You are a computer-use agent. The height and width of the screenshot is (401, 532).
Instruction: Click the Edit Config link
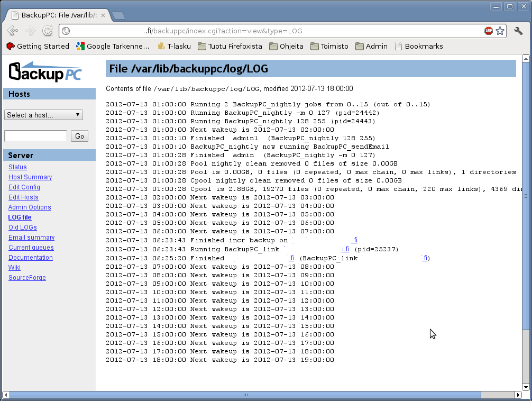[x=24, y=187]
